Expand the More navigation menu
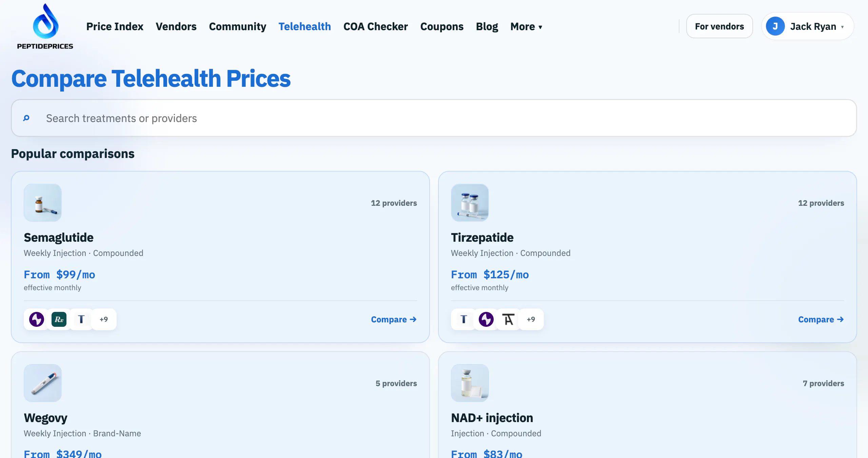The image size is (868, 458). coord(526,26)
